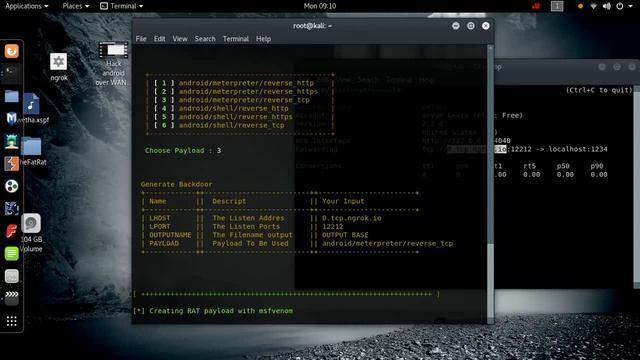
Task: Open the orange Firefox icon in dock
Action: [11, 51]
